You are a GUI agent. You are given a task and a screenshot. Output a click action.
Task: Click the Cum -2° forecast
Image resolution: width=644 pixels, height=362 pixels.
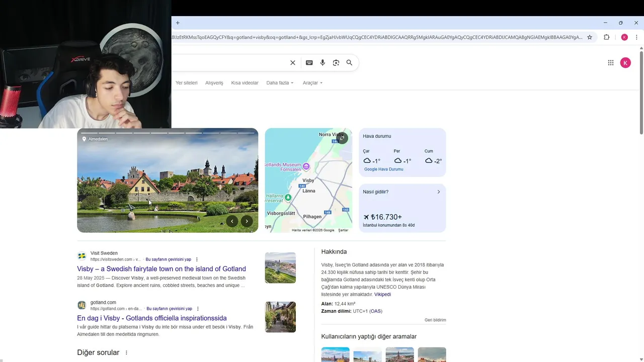click(x=433, y=157)
